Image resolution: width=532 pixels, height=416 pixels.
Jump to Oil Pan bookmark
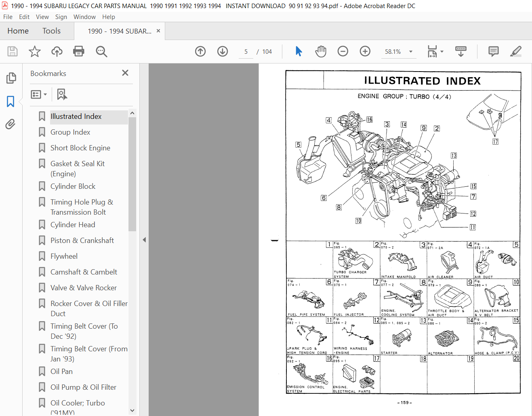click(62, 372)
